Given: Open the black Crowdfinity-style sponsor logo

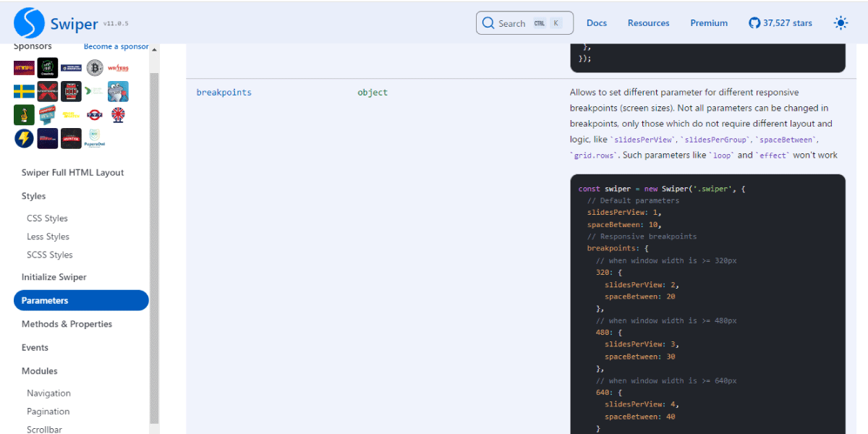Looking at the screenshot, I should pos(48,68).
